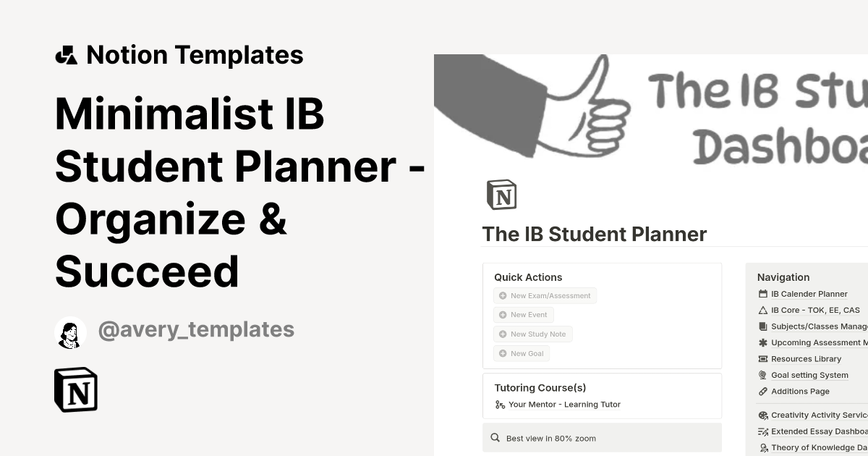Add a New Study Note

[x=532, y=334]
